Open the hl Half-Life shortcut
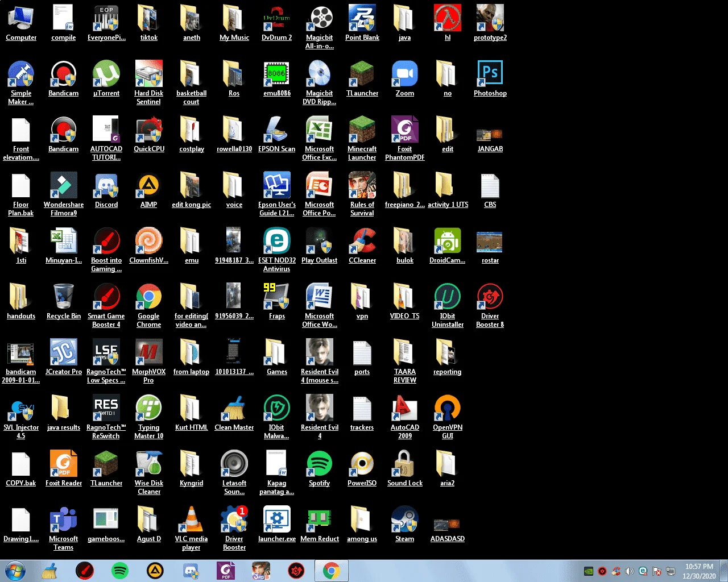This screenshot has height=582, width=728. pos(448,23)
